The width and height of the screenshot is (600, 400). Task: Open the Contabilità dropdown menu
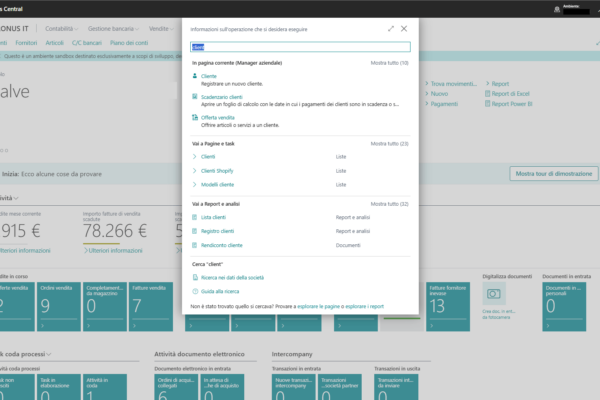[x=61, y=29]
